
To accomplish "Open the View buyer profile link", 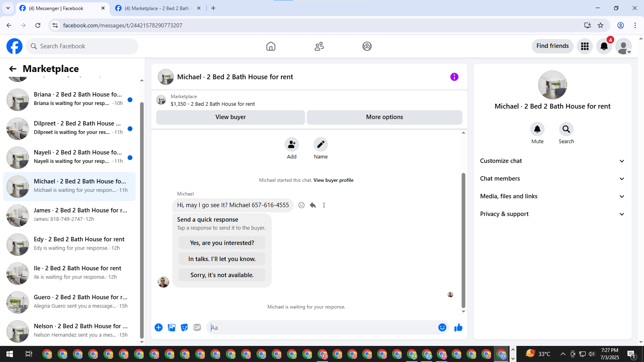I will pyautogui.click(x=333, y=180).
